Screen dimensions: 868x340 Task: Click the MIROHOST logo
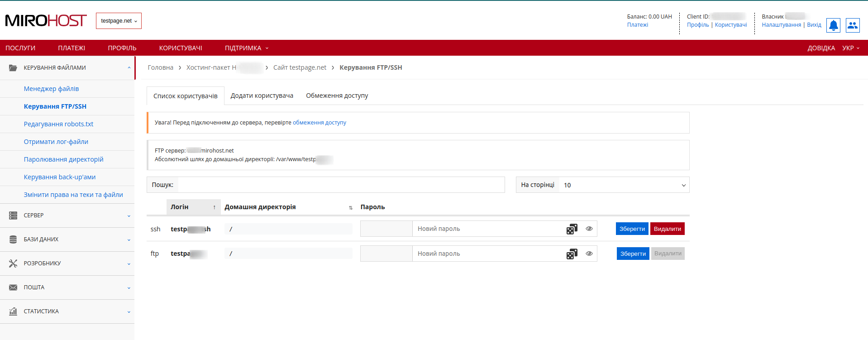[46, 21]
